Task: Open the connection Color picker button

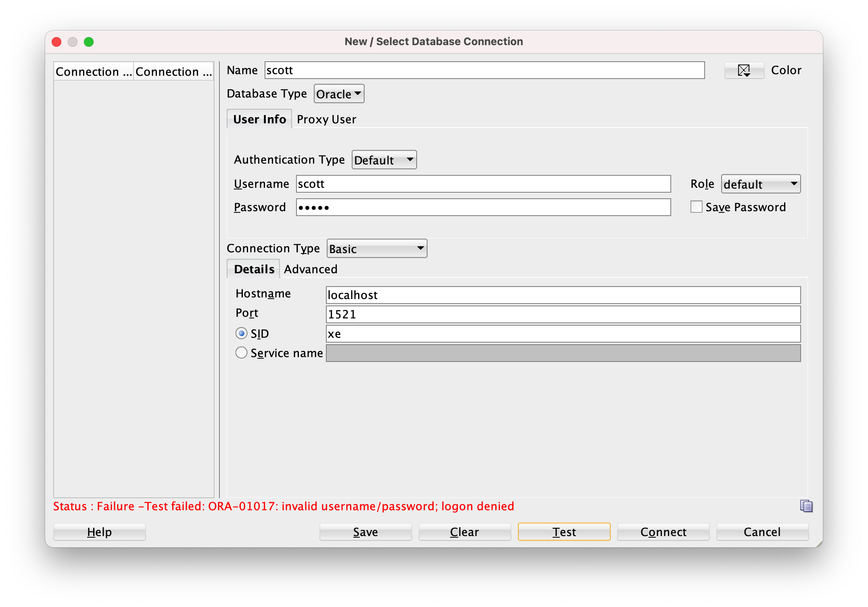Action: pyautogui.click(x=744, y=71)
